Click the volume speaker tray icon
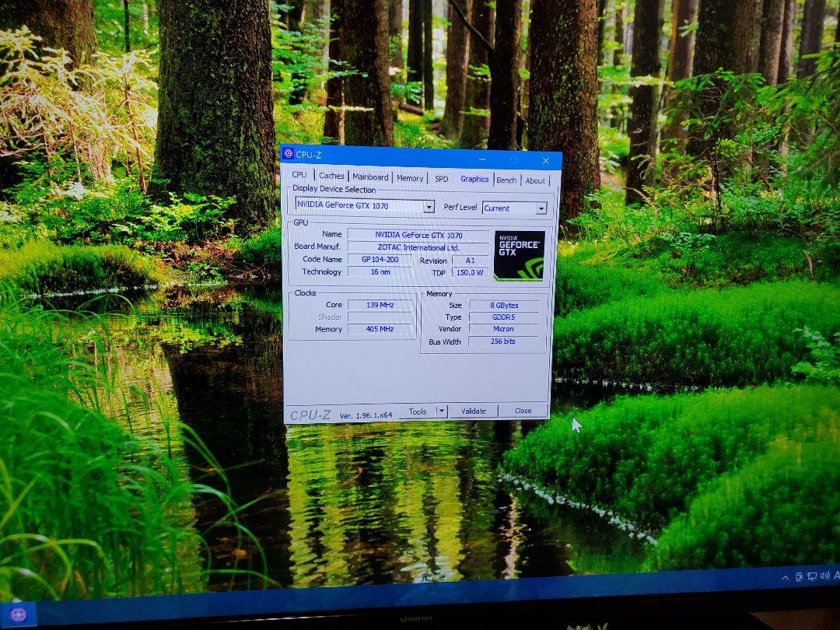Viewport: 840px width, 630px height. click(x=824, y=576)
